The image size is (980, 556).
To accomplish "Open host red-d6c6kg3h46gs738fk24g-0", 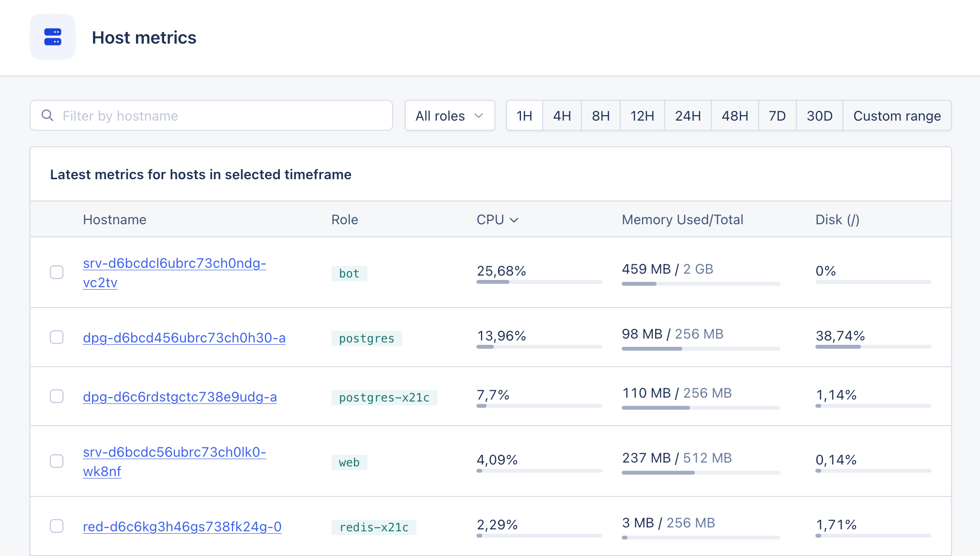I will pos(182,526).
